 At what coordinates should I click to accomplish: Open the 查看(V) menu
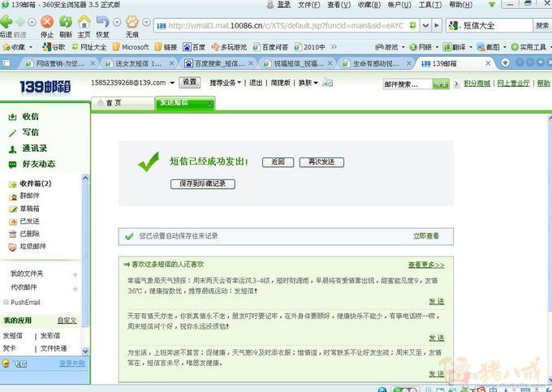coord(339,5)
